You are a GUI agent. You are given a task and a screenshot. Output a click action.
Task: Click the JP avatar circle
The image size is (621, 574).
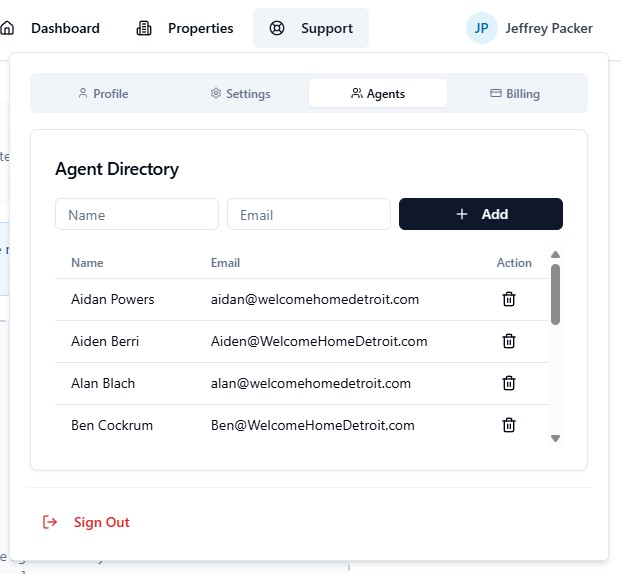coord(481,28)
